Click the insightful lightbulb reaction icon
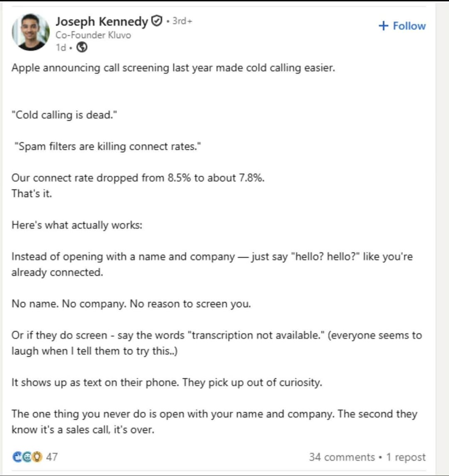This screenshot has width=449, height=476. (x=37, y=456)
